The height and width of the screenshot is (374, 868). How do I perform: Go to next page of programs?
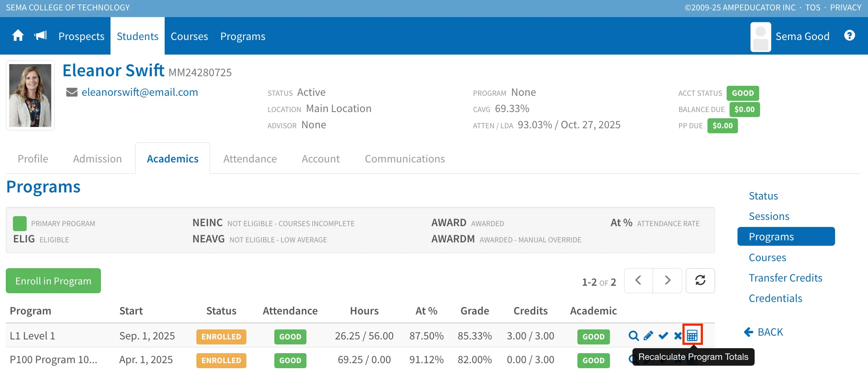pyautogui.click(x=667, y=280)
